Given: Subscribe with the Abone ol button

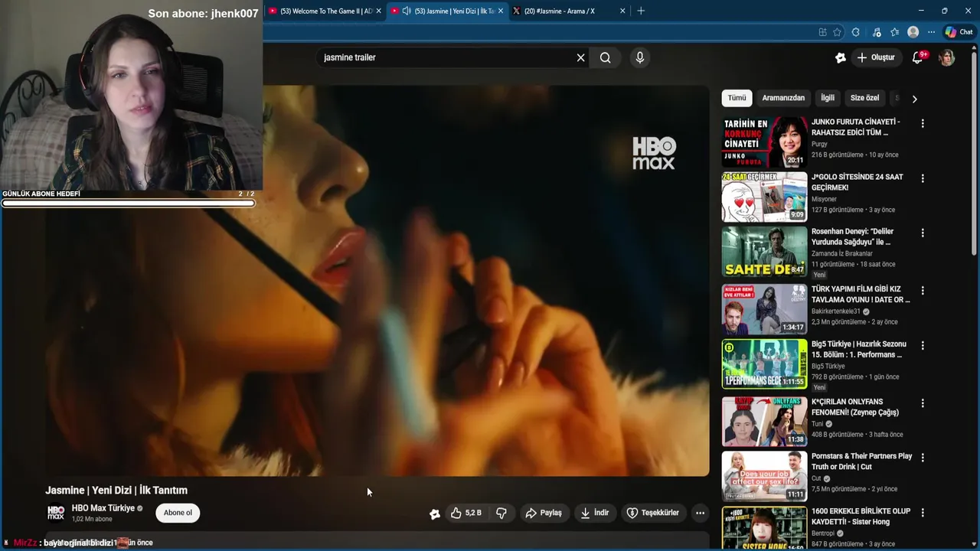Looking at the screenshot, I should coord(178,513).
